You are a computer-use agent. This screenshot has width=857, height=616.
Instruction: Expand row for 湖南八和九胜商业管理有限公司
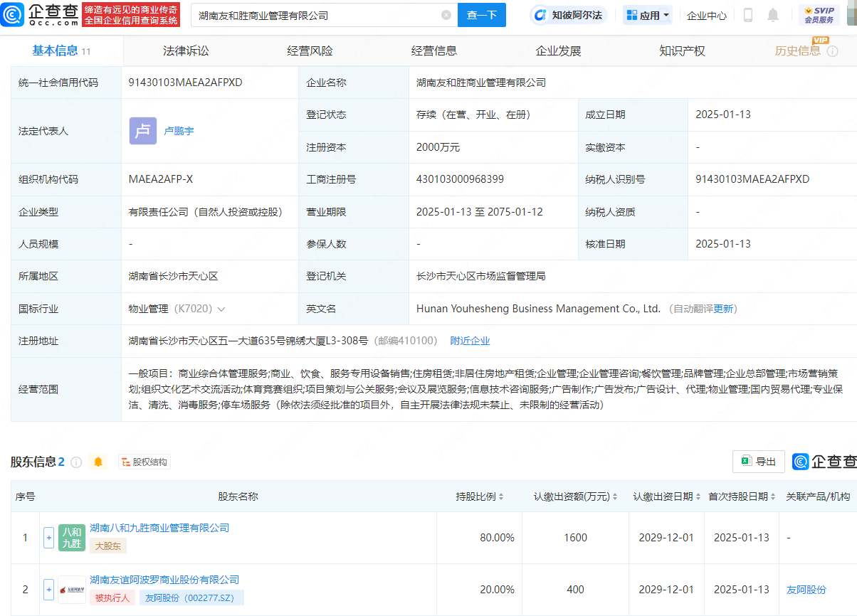(x=49, y=538)
